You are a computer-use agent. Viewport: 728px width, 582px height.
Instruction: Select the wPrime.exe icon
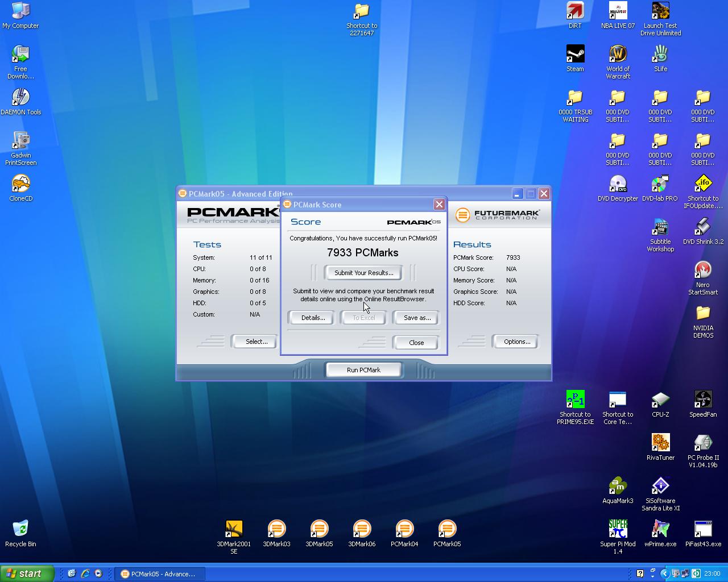(x=660, y=534)
